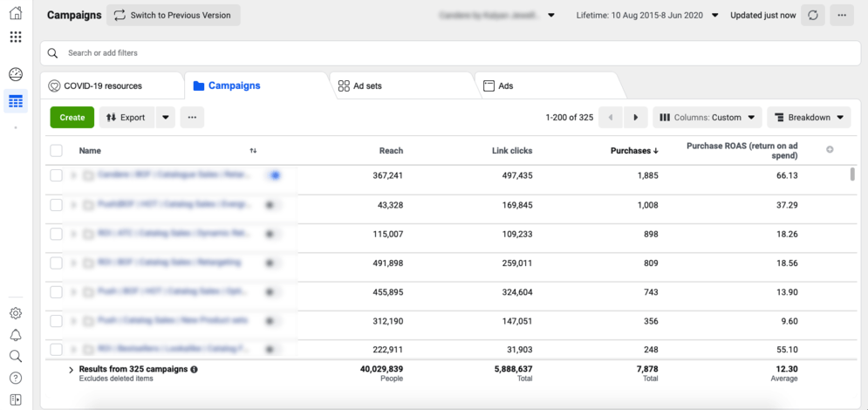
Task: Open the account overview gauge icon
Action: (15, 75)
